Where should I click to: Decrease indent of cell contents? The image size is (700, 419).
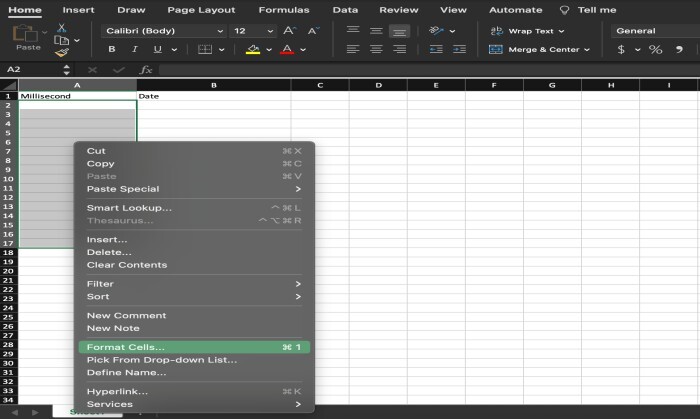click(x=436, y=49)
